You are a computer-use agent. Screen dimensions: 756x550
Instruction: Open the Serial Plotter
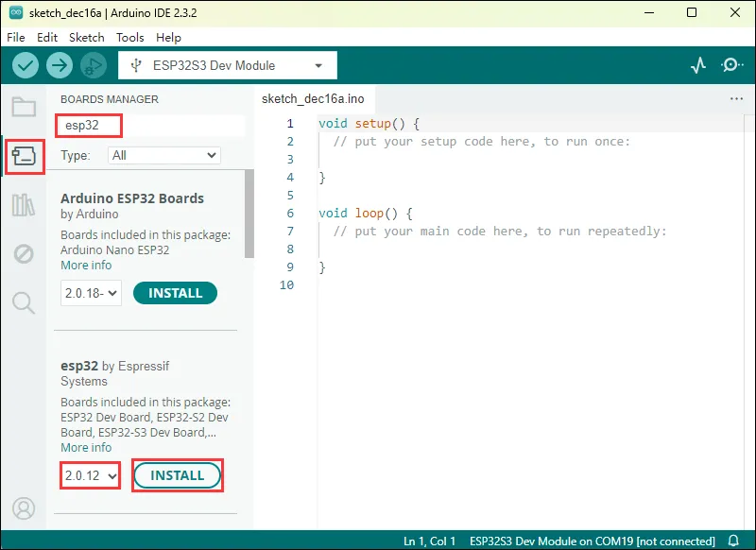pyautogui.click(x=698, y=65)
